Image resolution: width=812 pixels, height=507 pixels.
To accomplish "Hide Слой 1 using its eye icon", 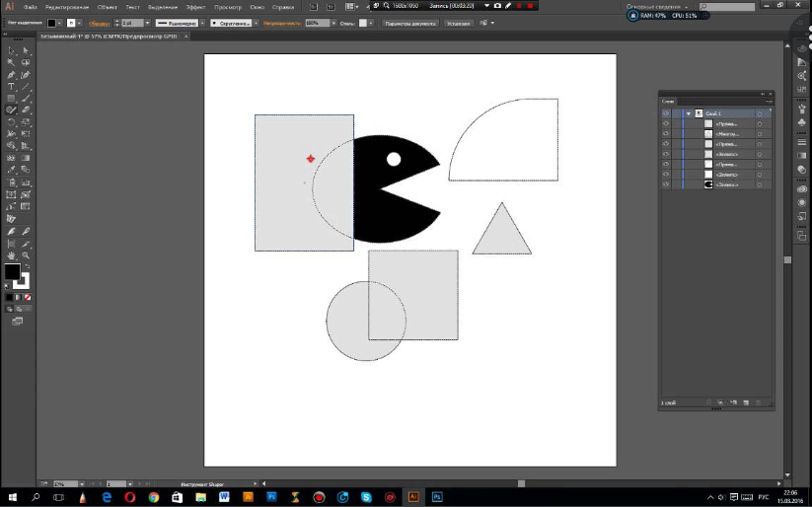I will click(x=666, y=113).
